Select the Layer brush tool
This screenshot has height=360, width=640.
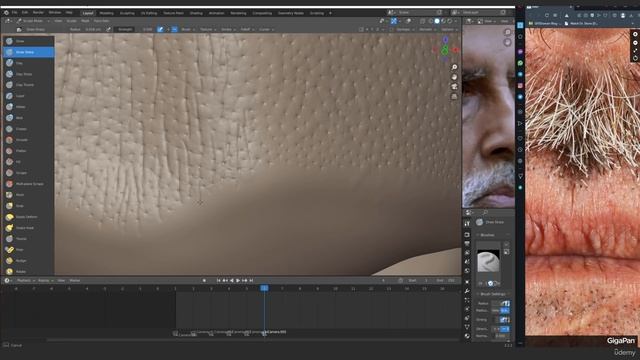click(28, 96)
